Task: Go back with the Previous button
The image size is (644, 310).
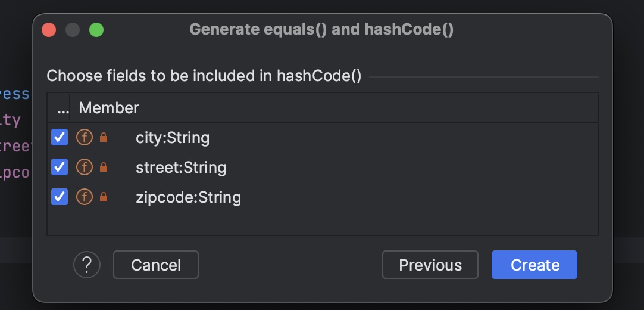Action: 430,265
